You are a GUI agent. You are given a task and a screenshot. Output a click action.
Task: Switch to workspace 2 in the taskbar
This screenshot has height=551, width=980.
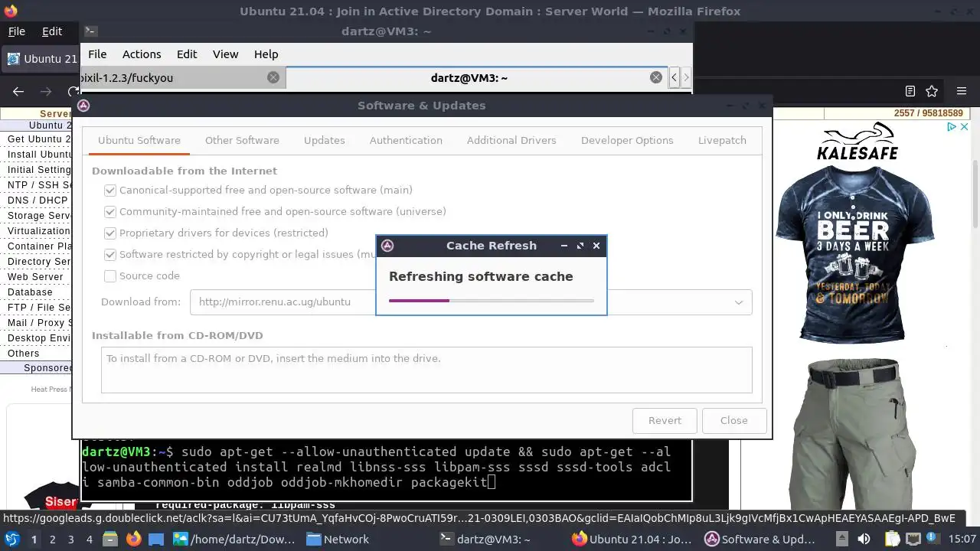click(52, 540)
